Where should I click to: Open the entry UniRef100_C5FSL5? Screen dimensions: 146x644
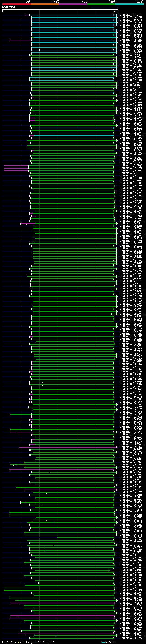coord(131,351)
